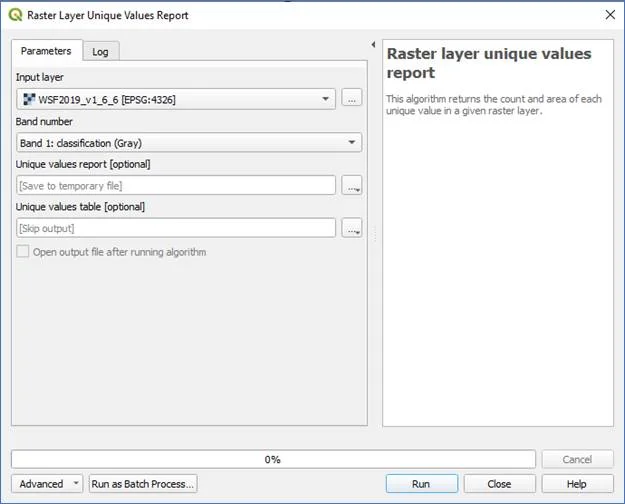
Task: Click the Close button at bottom
Action: point(499,484)
